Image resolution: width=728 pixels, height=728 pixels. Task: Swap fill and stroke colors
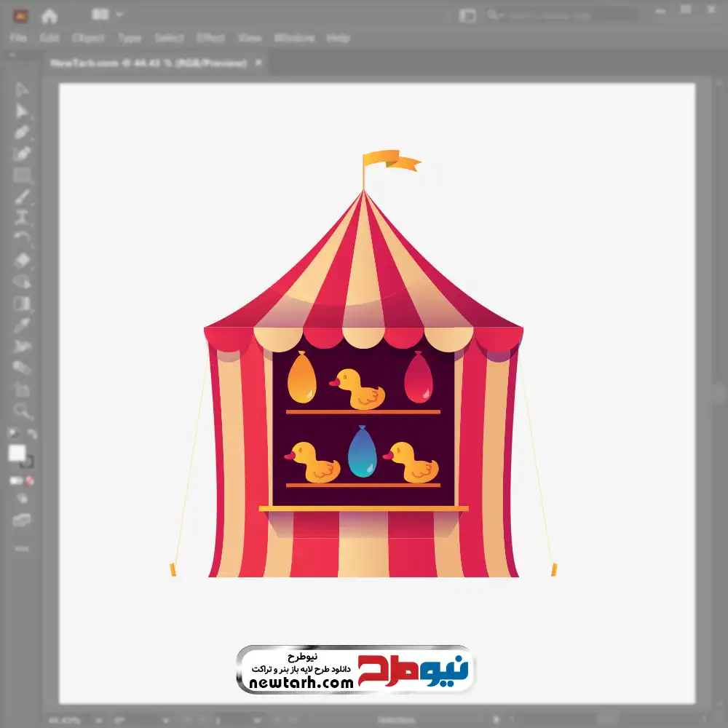pyautogui.click(x=31, y=434)
